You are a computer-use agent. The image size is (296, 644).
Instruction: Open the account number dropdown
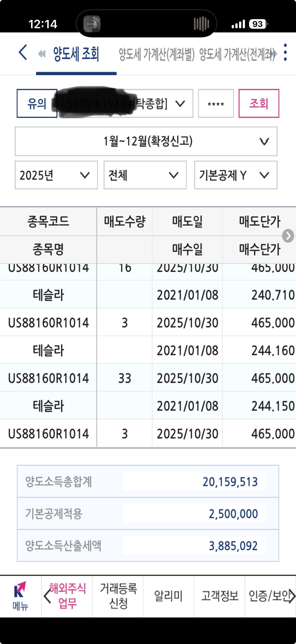pyautogui.click(x=125, y=103)
